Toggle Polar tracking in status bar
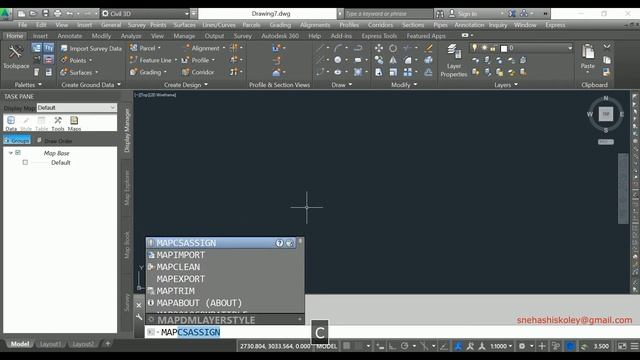 pos(404,346)
